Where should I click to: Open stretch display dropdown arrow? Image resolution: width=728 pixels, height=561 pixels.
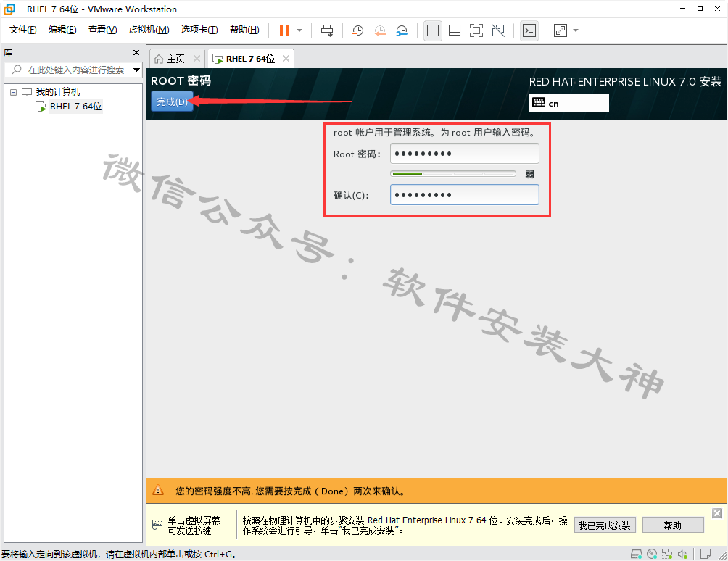point(576,30)
